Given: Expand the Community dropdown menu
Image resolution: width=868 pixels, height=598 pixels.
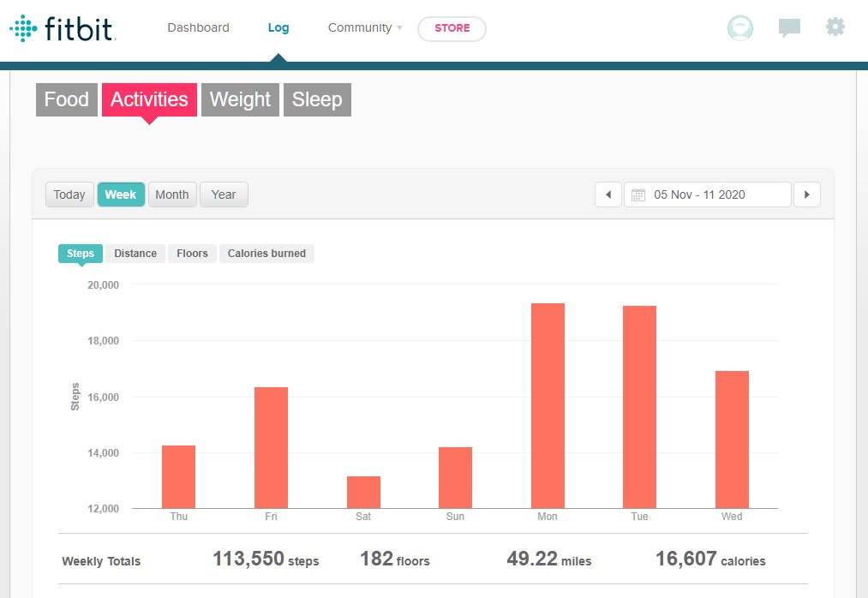Looking at the screenshot, I should pos(365,27).
